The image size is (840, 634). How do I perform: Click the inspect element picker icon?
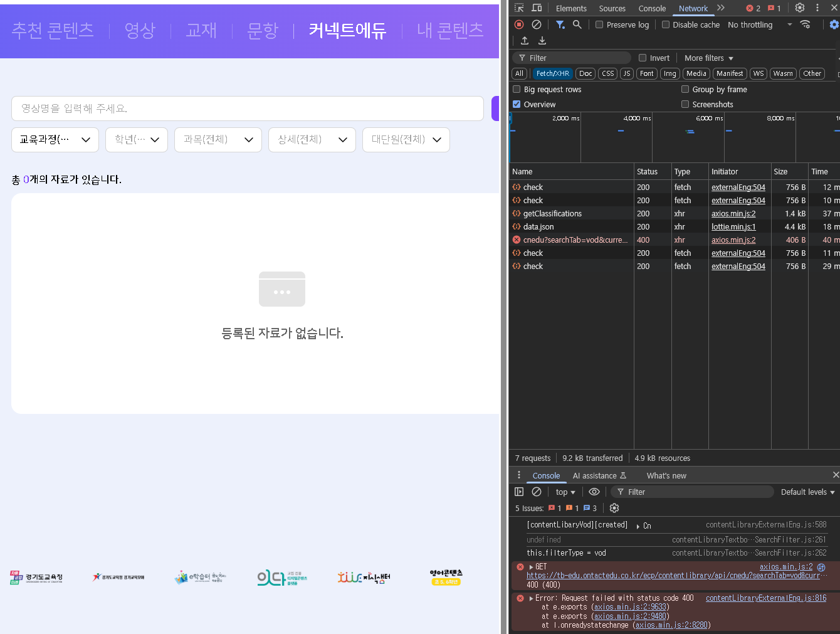point(519,8)
